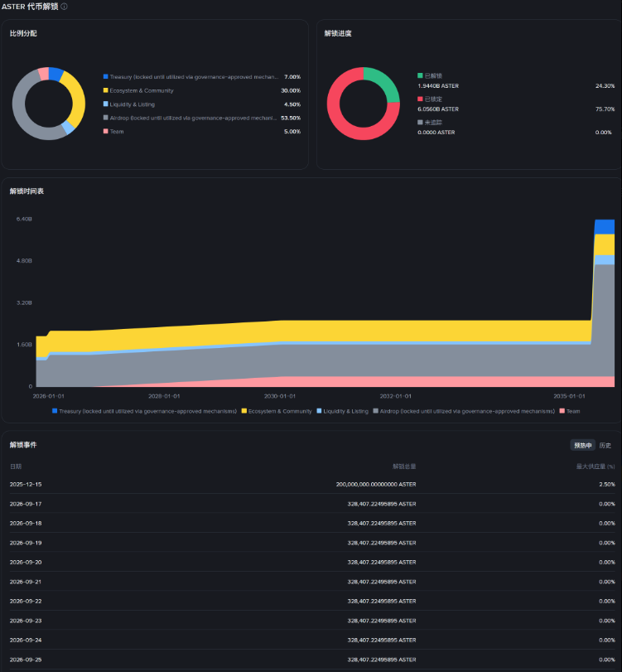Click the 最大供应量 (%) column header

595,467
